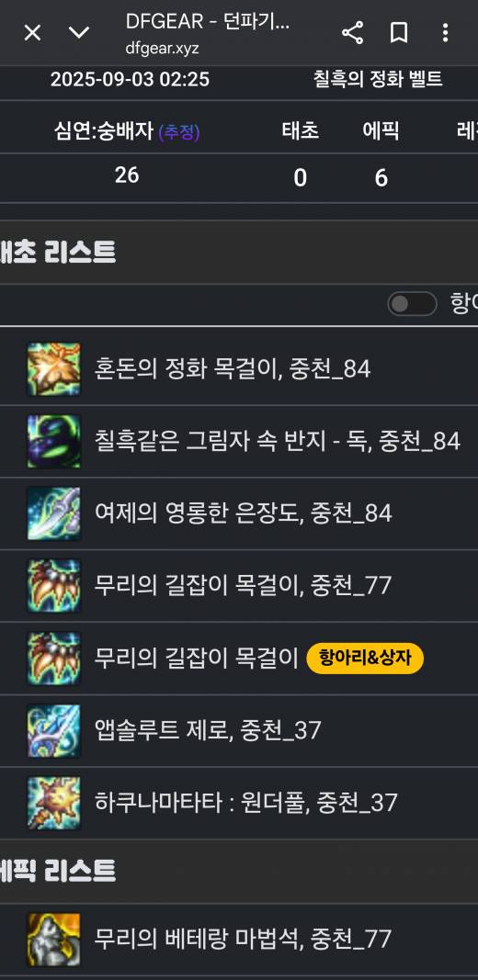Select 무리의 길잡이 목걸이 중천_77 icon

coord(54,586)
